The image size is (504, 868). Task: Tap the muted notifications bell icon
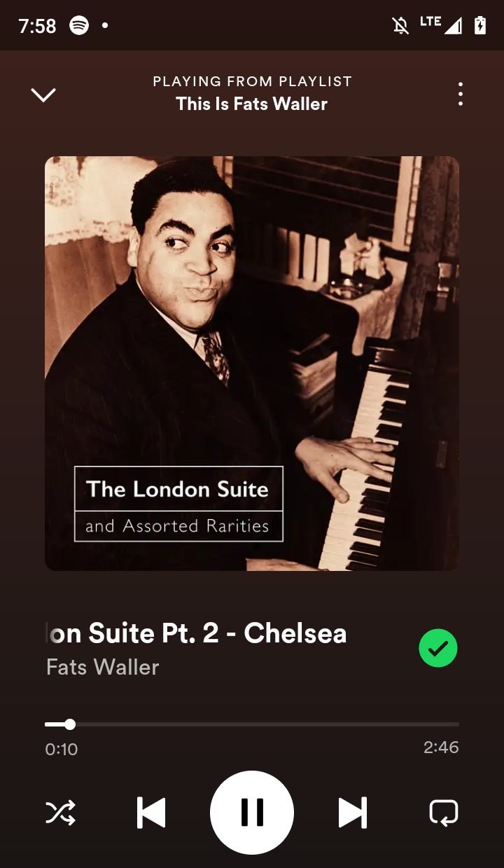coord(400,26)
